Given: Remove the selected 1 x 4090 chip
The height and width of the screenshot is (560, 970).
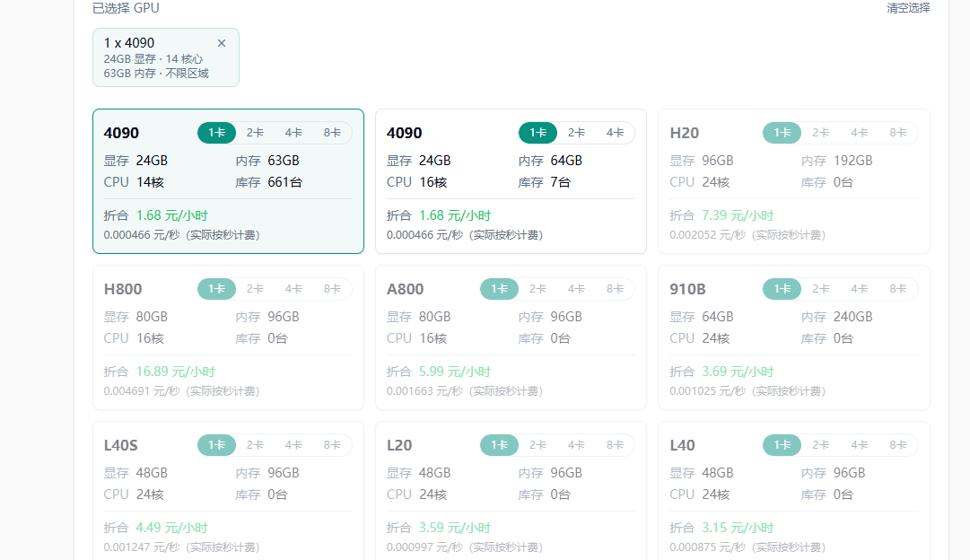Looking at the screenshot, I should [222, 43].
